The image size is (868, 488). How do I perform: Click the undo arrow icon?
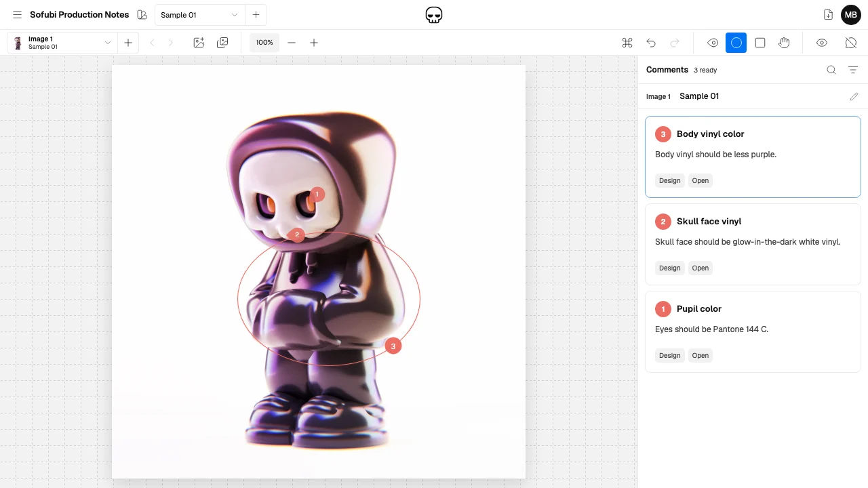tap(651, 43)
